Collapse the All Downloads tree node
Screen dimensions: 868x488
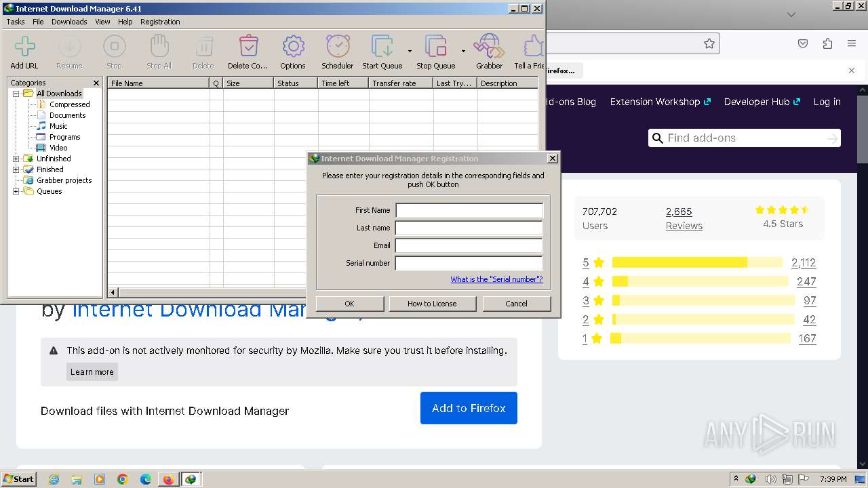16,94
